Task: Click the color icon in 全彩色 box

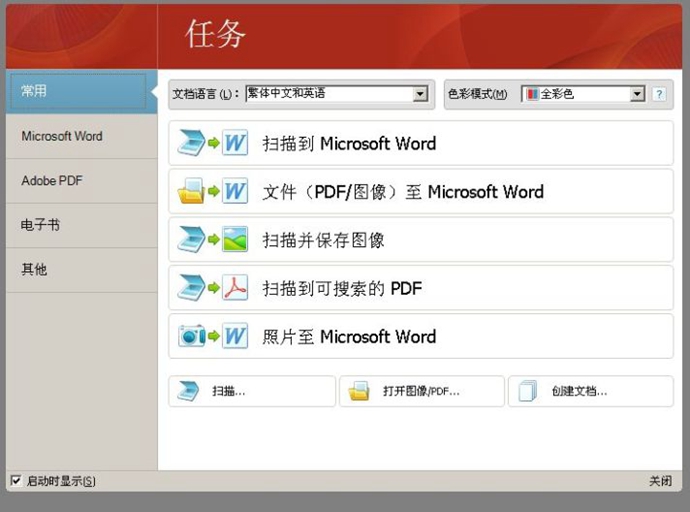Action: coord(532,94)
